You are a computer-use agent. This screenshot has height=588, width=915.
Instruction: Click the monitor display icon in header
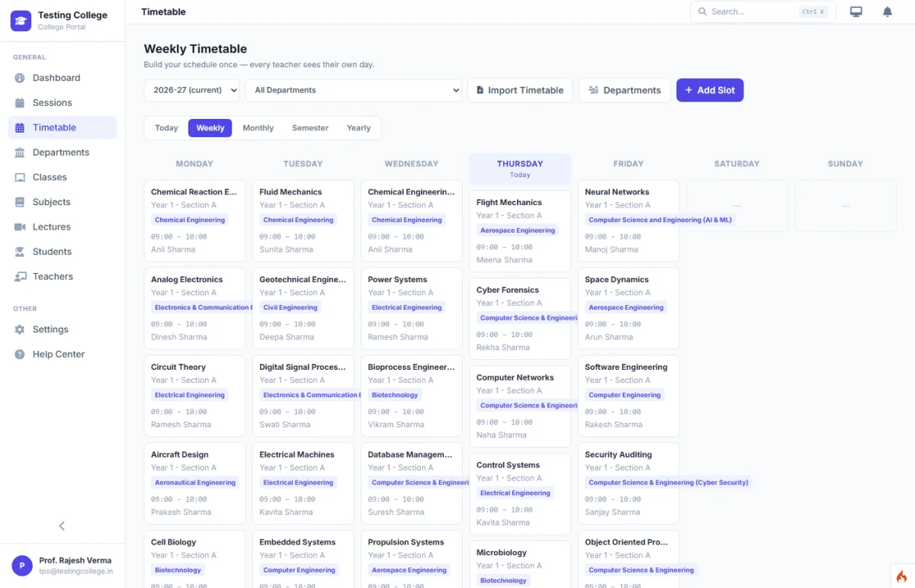(x=856, y=11)
